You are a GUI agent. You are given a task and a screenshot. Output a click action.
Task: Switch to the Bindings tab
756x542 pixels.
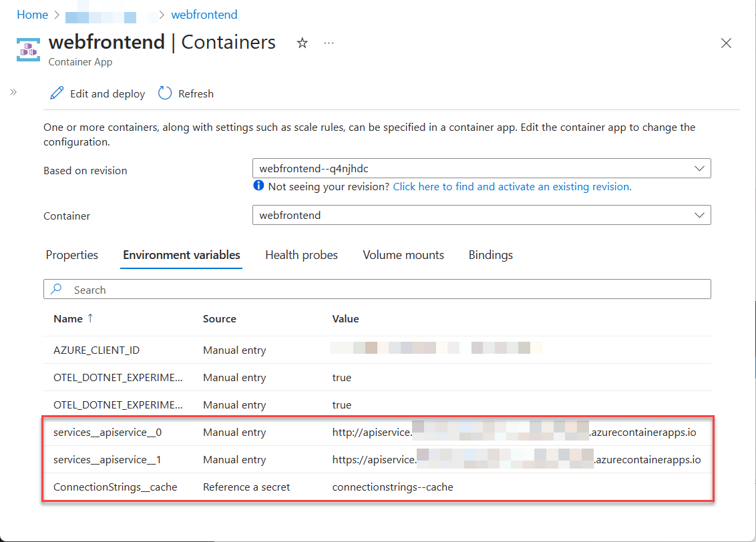(490, 255)
